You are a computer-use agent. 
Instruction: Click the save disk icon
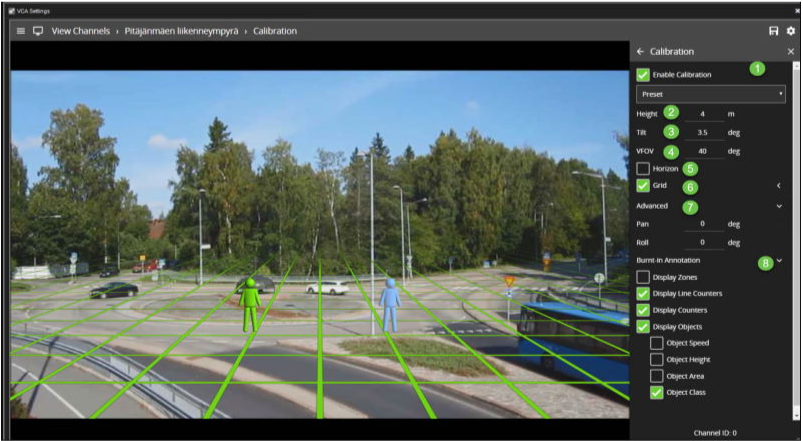click(x=773, y=31)
